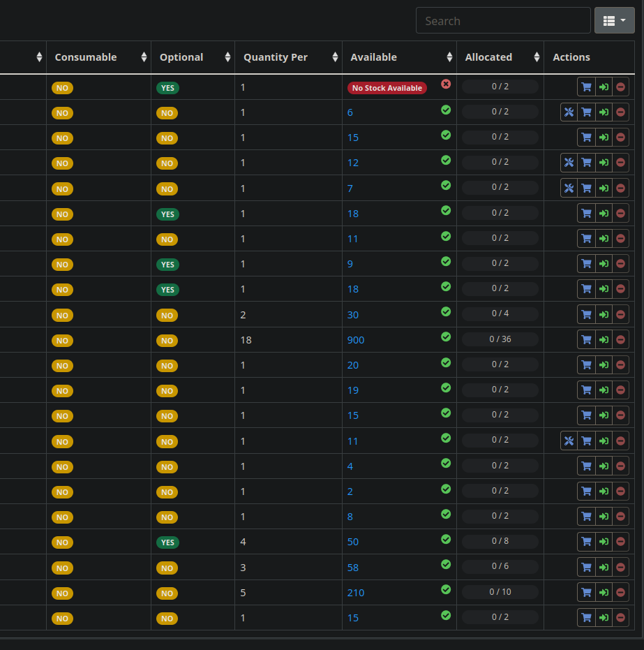Toggle the YES badge in the Optional column, first row
This screenshot has width=644, height=650.
pyautogui.click(x=167, y=87)
